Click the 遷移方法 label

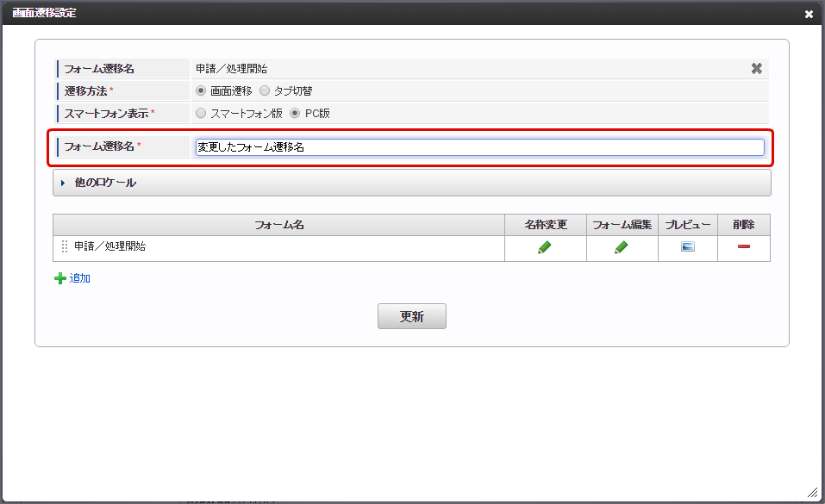[85, 91]
